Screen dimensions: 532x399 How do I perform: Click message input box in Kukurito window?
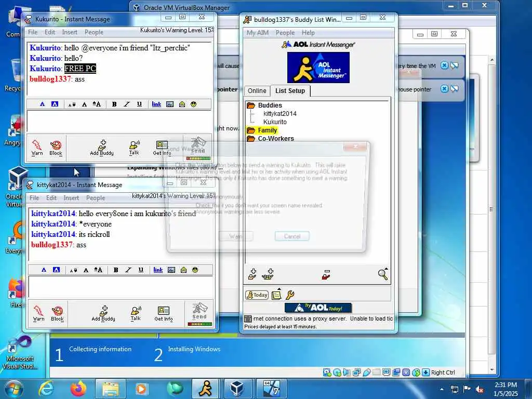pyautogui.click(x=119, y=122)
